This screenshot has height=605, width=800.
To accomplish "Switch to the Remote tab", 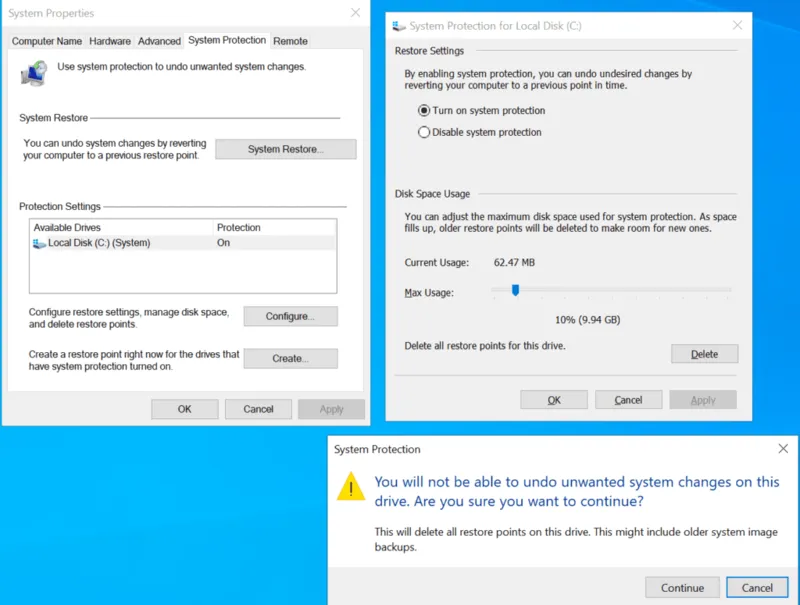I will pyautogui.click(x=290, y=41).
